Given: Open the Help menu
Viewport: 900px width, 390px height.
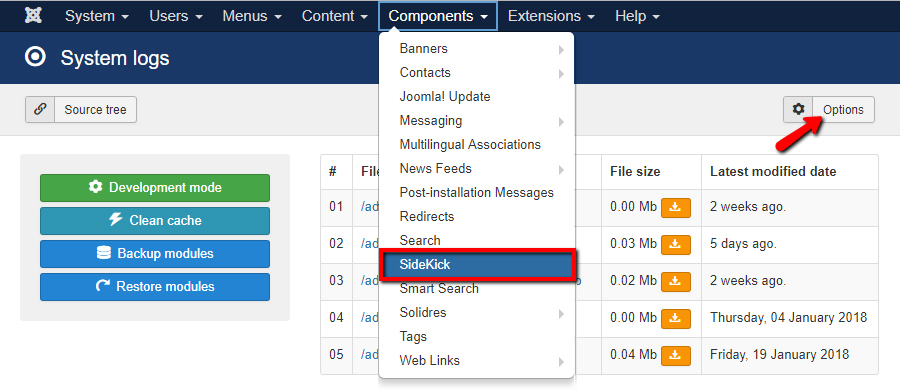Looking at the screenshot, I should coord(637,16).
